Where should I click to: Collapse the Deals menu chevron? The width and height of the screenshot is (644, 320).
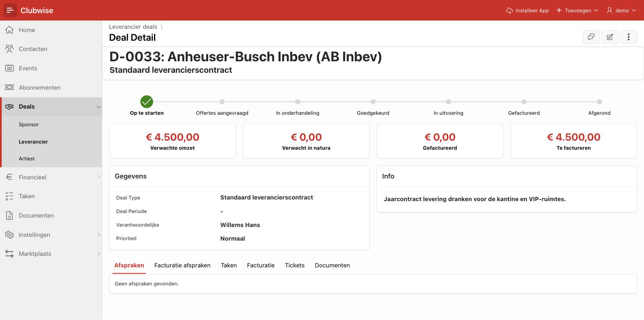[99, 107]
